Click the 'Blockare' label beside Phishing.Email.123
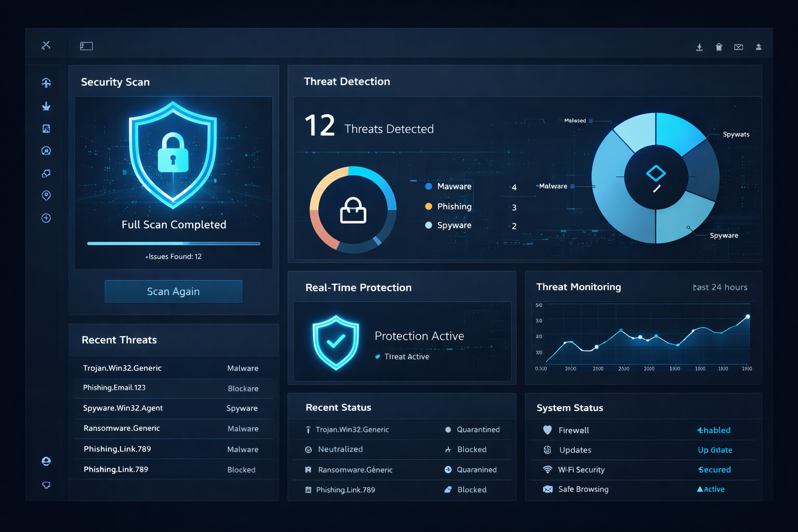The height and width of the screenshot is (532, 798). click(x=243, y=389)
